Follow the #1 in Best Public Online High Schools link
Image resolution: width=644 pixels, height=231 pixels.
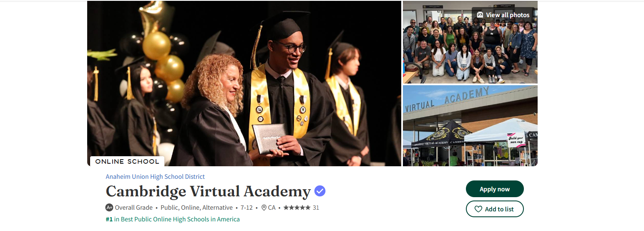tap(173, 219)
